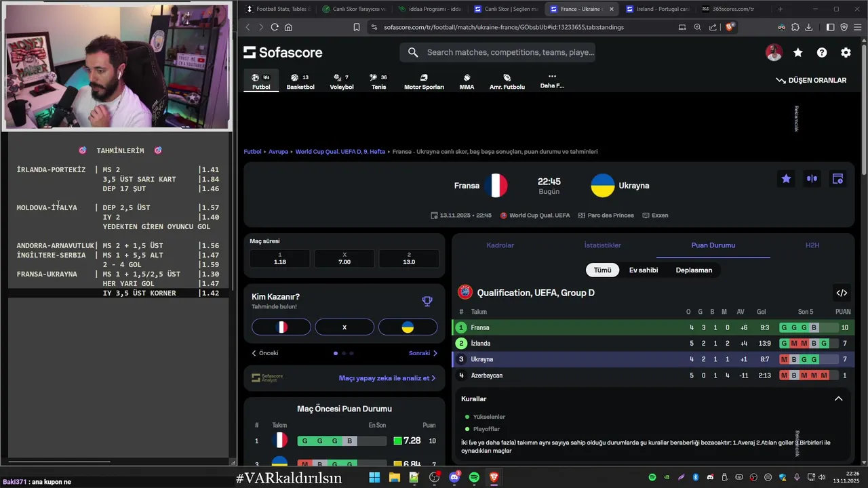This screenshot has width=868, height=488.
Task: Toggle the browser sidebar panel
Action: click(830, 27)
